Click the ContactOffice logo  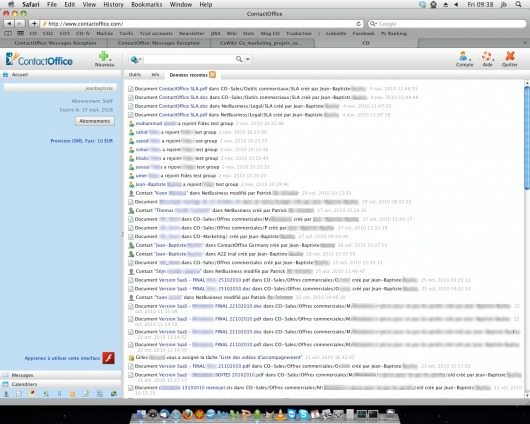[39, 59]
